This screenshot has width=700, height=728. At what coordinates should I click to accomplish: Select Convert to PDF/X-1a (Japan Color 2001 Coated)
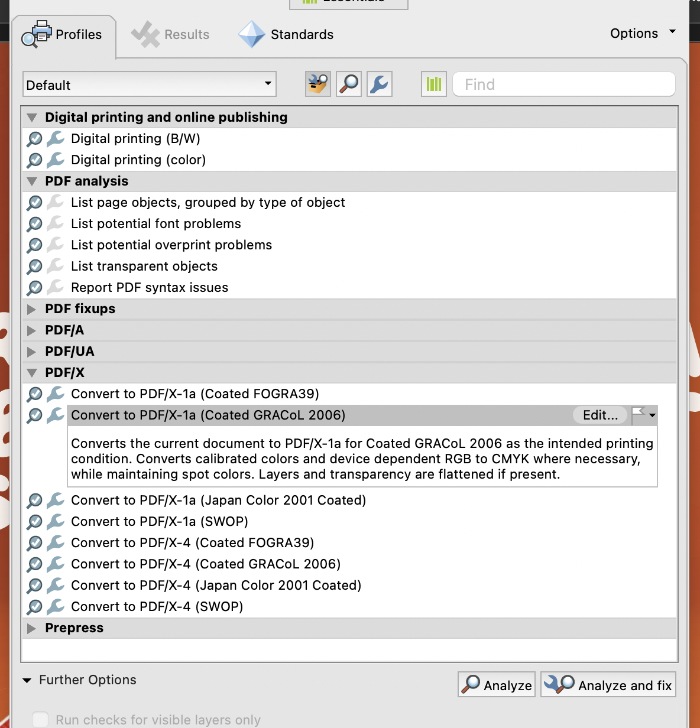[x=218, y=500]
